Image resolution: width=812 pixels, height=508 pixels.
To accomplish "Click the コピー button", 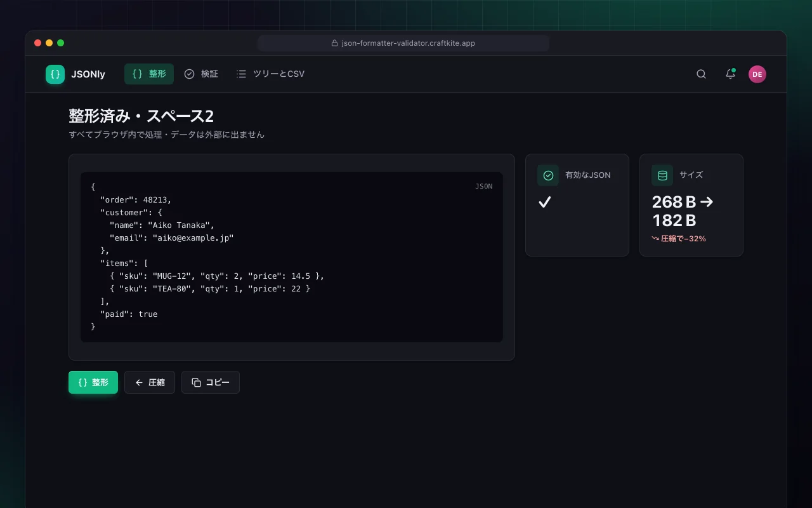I will tap(211, 382).
